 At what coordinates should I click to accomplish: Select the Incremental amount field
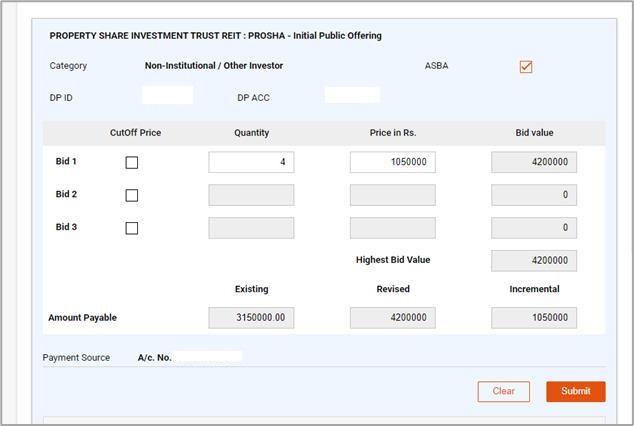click(x=534, y=318)
